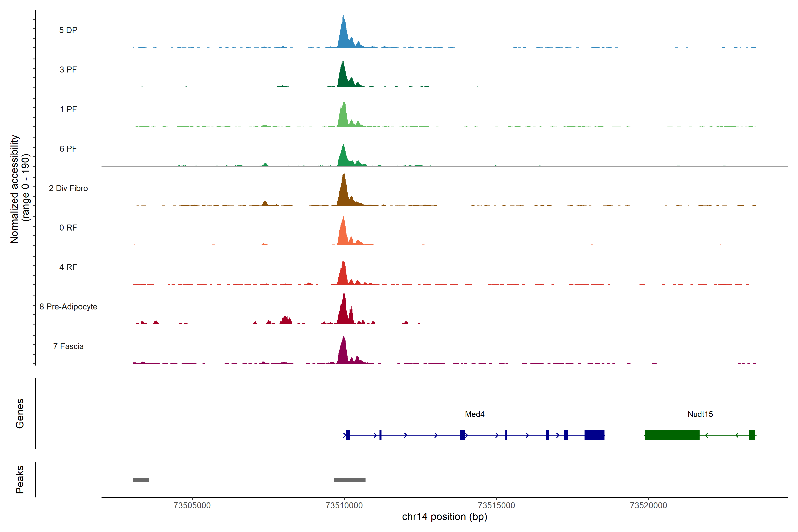
Task: Click the large green Nudt15 exon block
Action: (672, 435)
